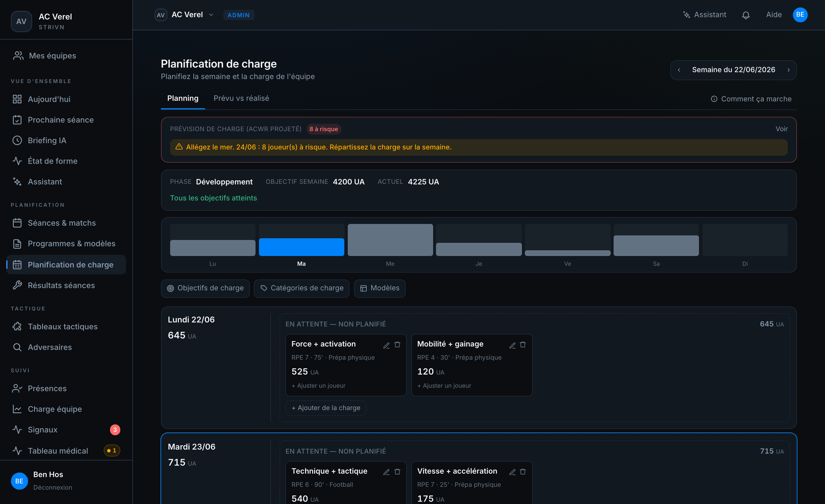Viewport: 825px width, 504px height.
Task: Click the BE profile avatar in header
Action: click(x=800, y=15)
